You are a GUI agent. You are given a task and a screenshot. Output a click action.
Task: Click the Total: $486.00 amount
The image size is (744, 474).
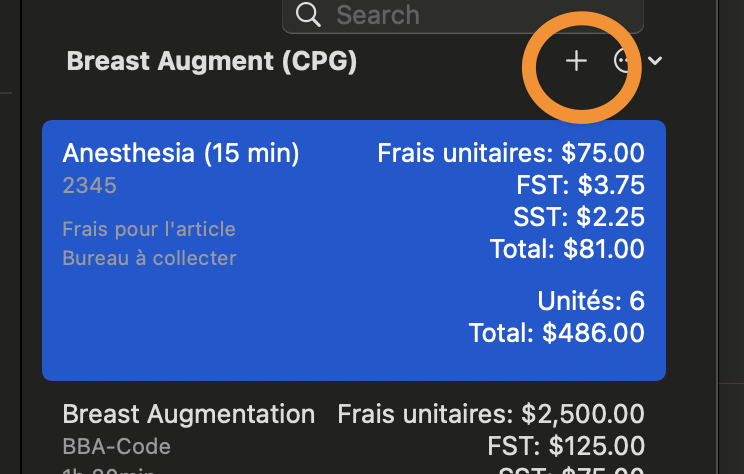tap(557, 333)
